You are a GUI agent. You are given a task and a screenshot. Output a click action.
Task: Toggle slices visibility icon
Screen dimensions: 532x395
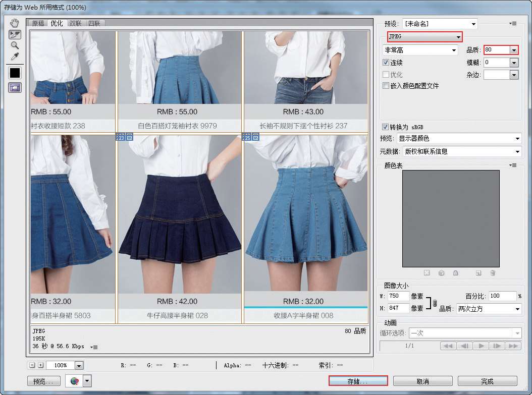[15, 87]
